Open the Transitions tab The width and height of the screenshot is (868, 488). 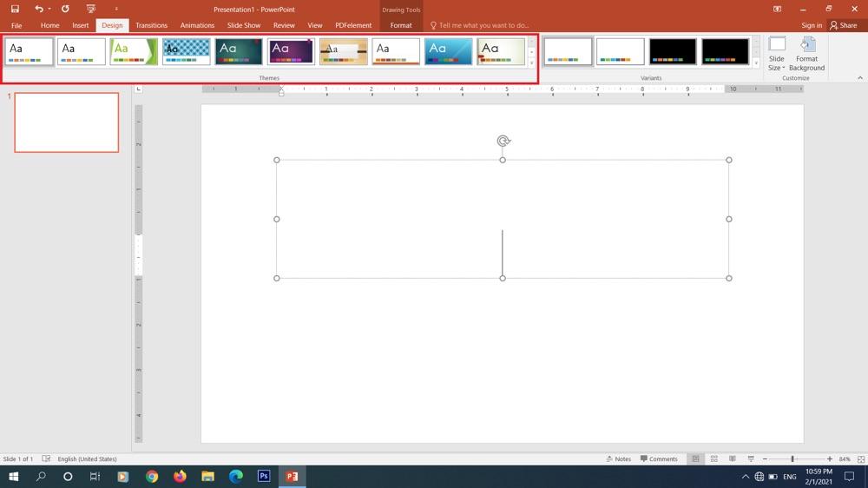pos(152,25)
